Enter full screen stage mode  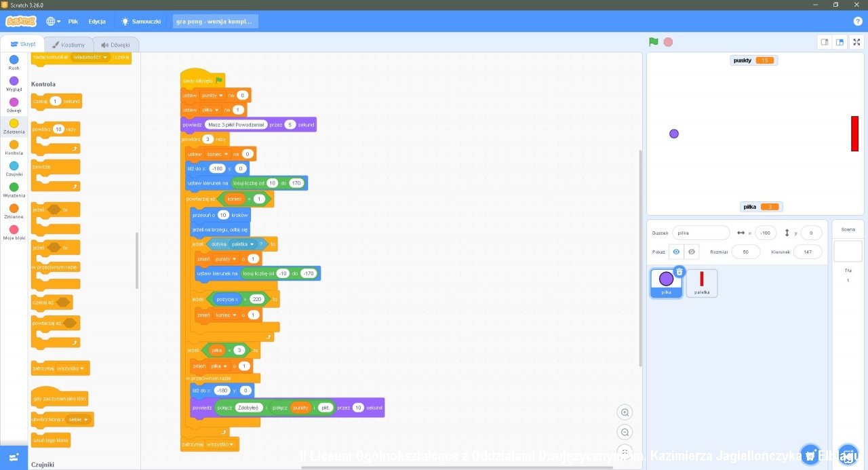point(856,42)
